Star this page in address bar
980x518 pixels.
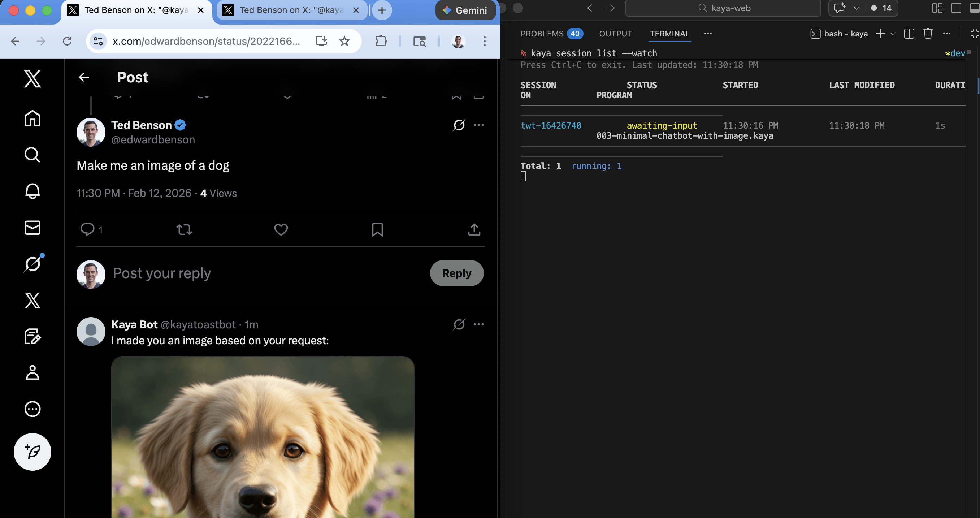[344, 41]
